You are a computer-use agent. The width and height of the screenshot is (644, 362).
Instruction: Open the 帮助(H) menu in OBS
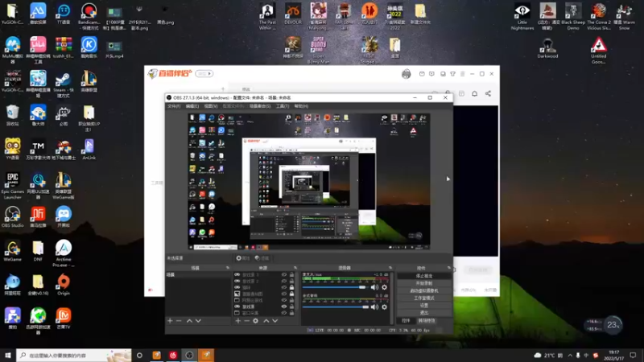(x=301, y=106)
